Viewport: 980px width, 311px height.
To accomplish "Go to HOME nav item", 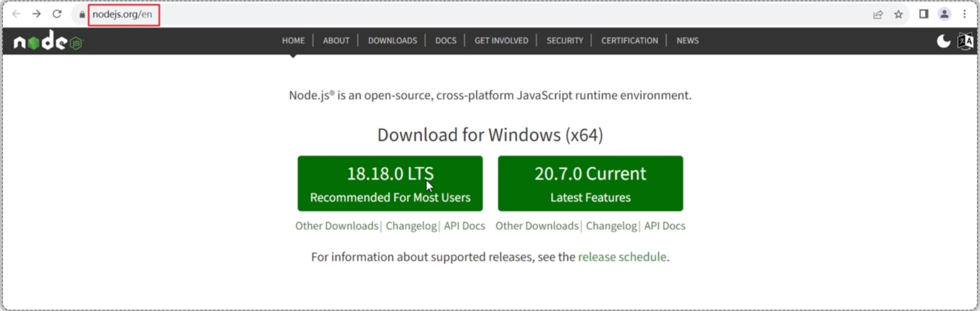I will pyautogui.click(x=293, y=41).
